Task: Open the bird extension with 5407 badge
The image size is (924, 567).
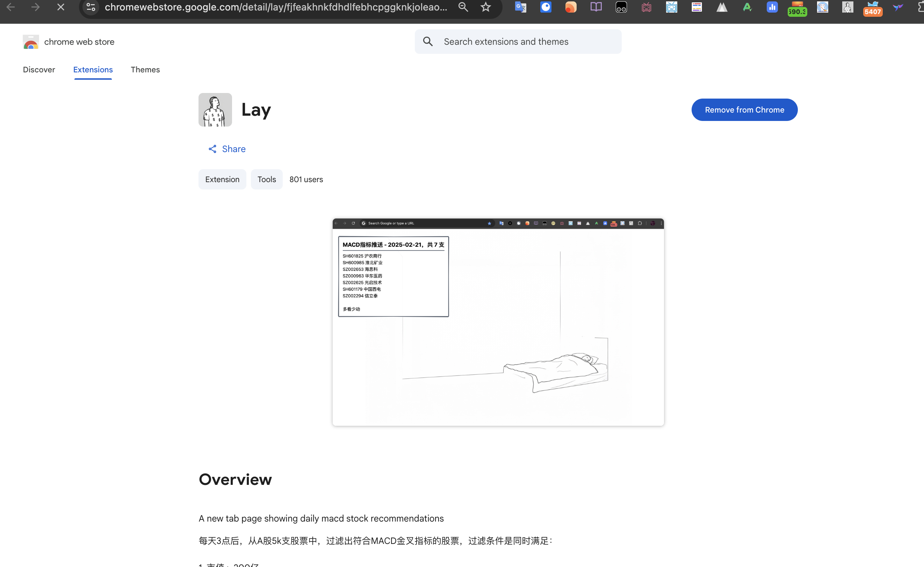Action: click(873, 9)
